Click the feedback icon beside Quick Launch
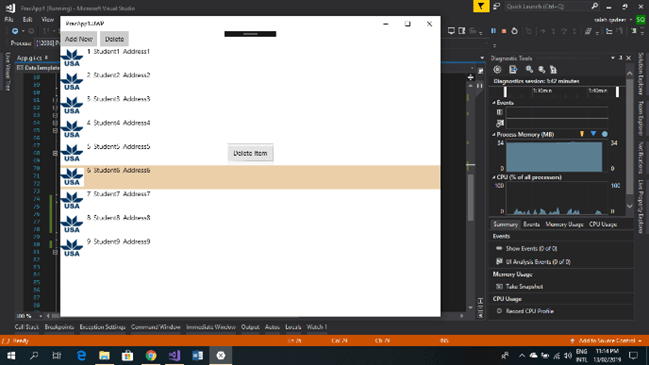This screenshot has width=649, height=365. [497, 6]
